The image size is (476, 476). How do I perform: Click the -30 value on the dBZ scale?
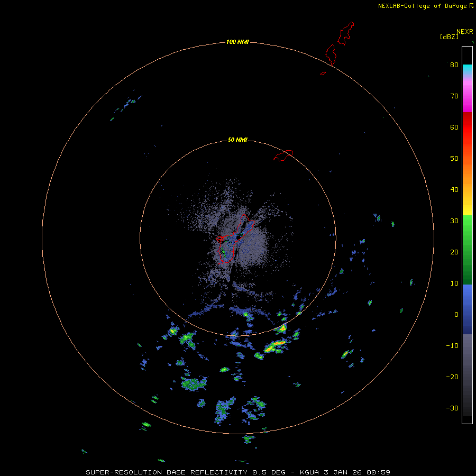452,408
